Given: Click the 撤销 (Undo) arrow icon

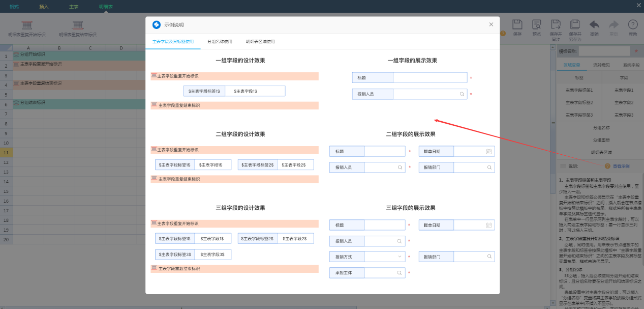Looking at the screenshot, I should (594, 25).
